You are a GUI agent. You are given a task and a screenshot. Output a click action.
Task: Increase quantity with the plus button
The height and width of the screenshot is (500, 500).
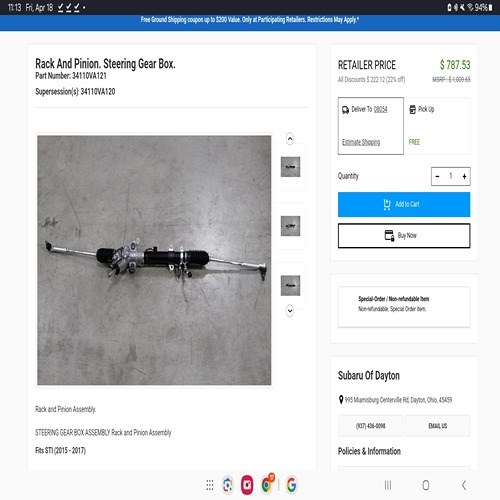(464, 176)
